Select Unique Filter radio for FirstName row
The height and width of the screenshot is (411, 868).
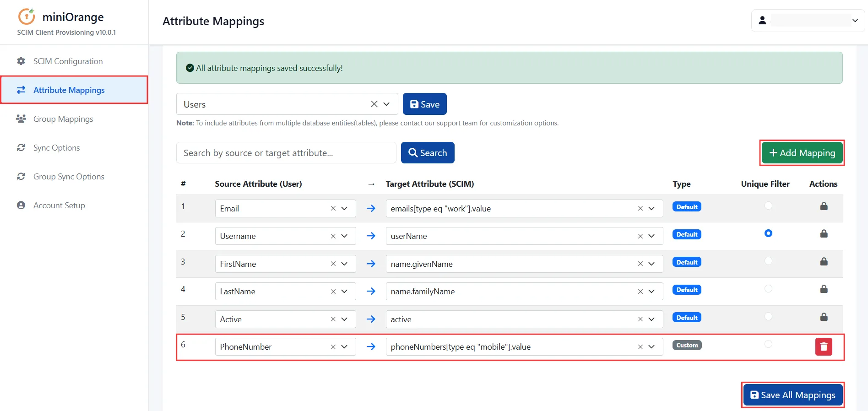click(768, 261)
